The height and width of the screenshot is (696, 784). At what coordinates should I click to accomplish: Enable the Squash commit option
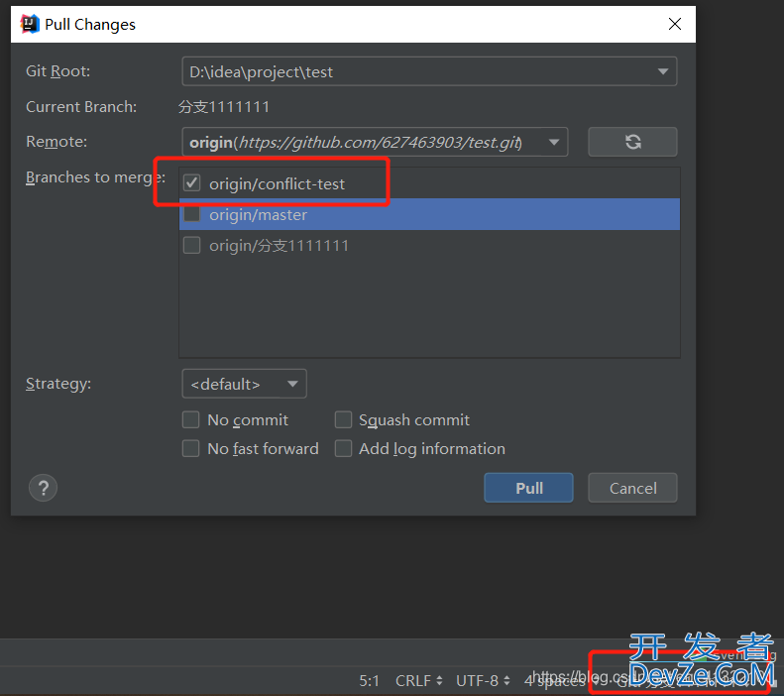click(343, 419)
